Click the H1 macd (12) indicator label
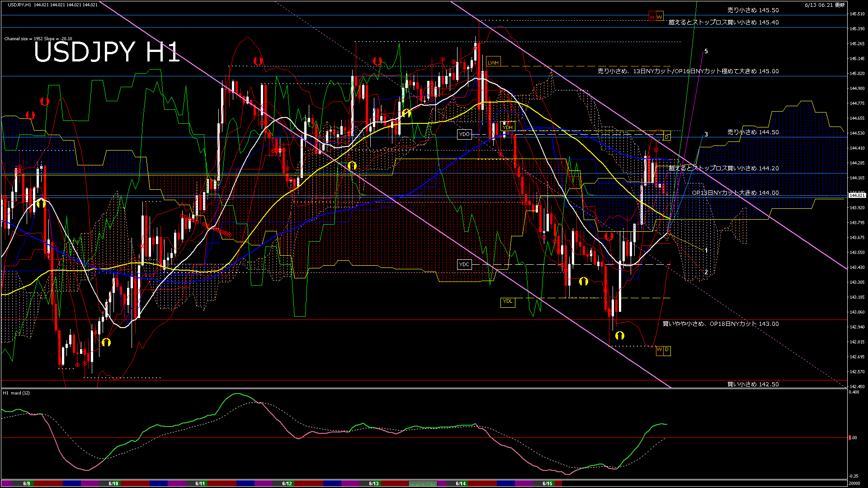This screenshot has width=868, height=488. [16, 393]
